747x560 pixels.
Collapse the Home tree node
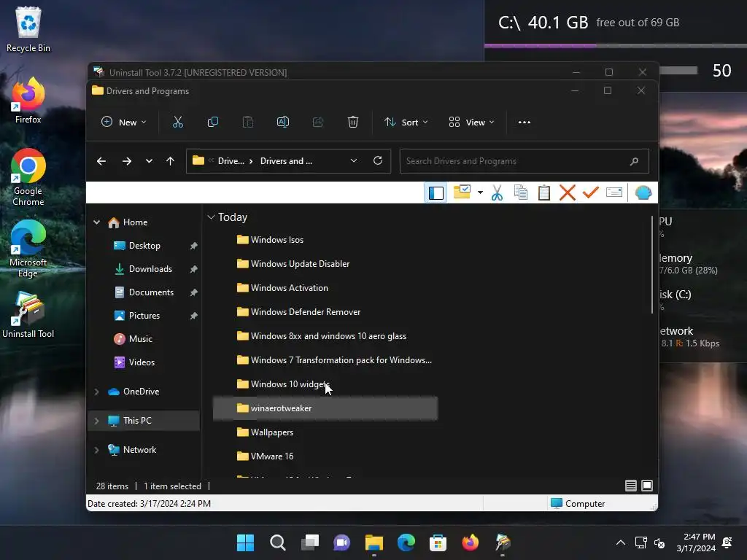pyautogui.click(x=97, y=222)
